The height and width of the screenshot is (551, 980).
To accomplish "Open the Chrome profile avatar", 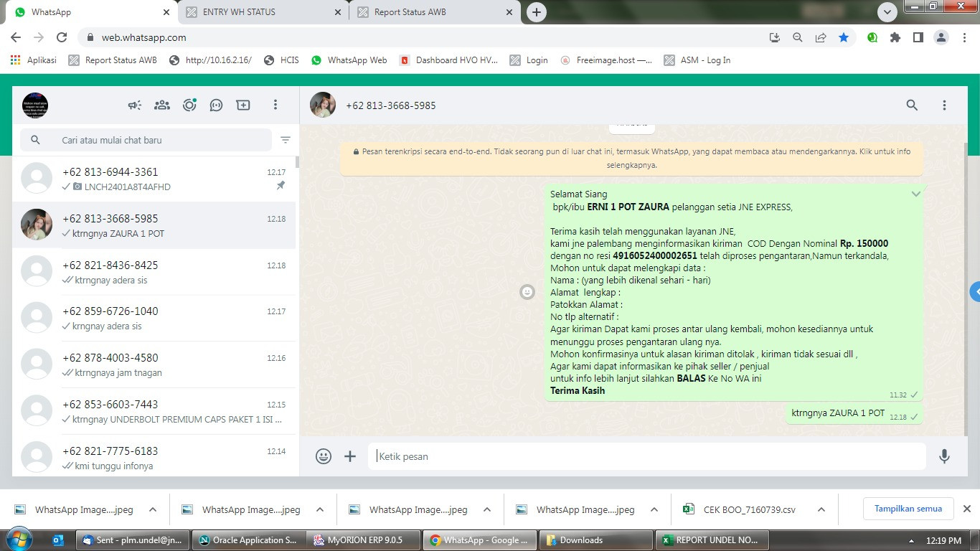I will click(x=941, y=37).
